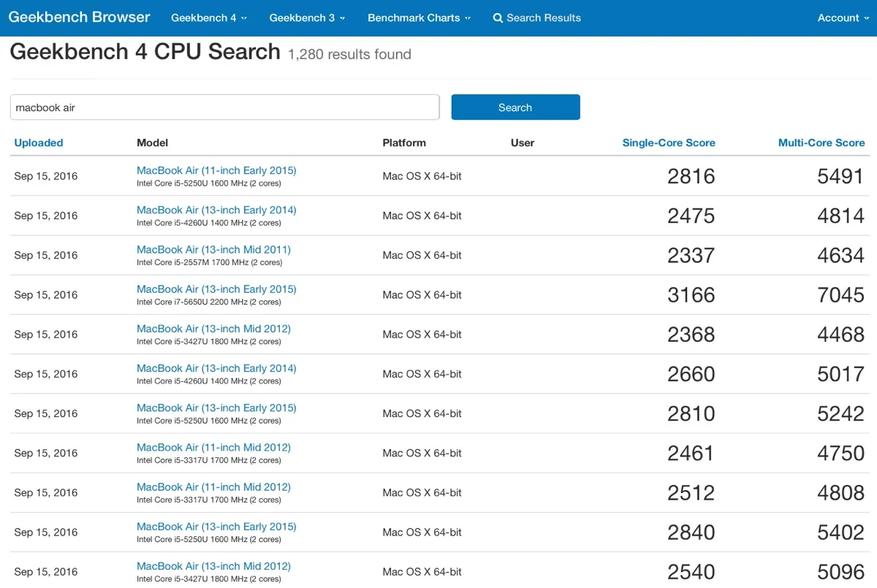Go to the Geekbench Browser home logo
Image resolution: width=877 pixels, height=588 pixels.
(79, 18)
